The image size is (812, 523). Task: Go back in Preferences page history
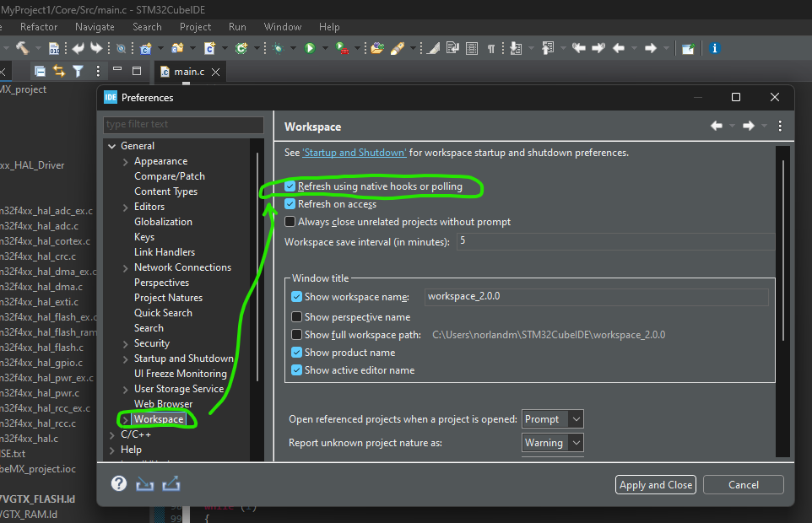[716, 126]
